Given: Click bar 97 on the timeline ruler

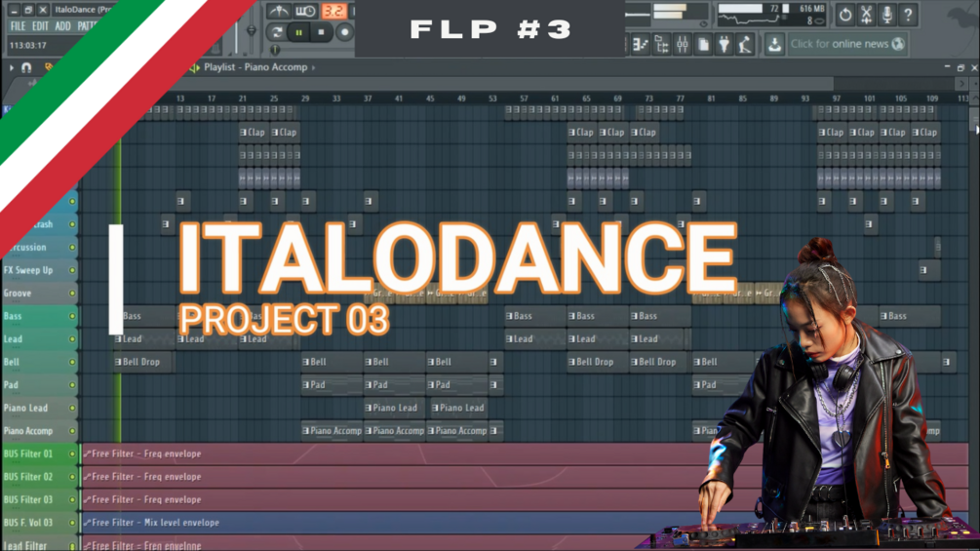Looking at the screenshot, I should (837, 98).
